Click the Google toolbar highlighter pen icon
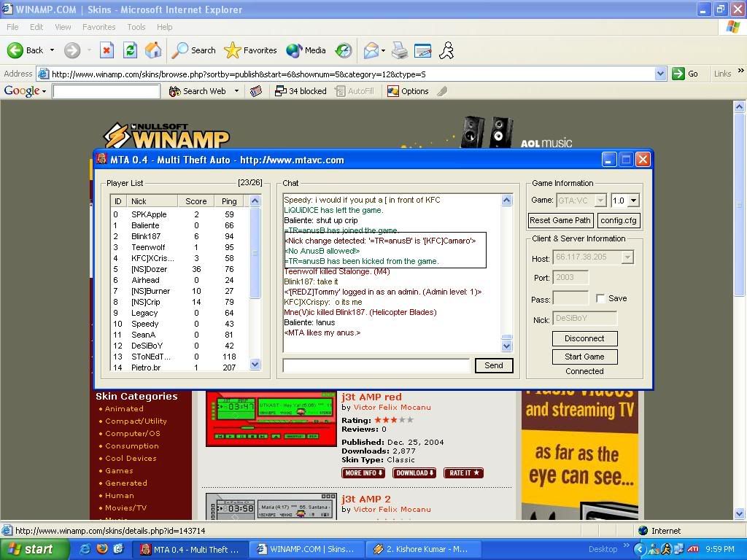747x560 pixels. tap(442, 91)
